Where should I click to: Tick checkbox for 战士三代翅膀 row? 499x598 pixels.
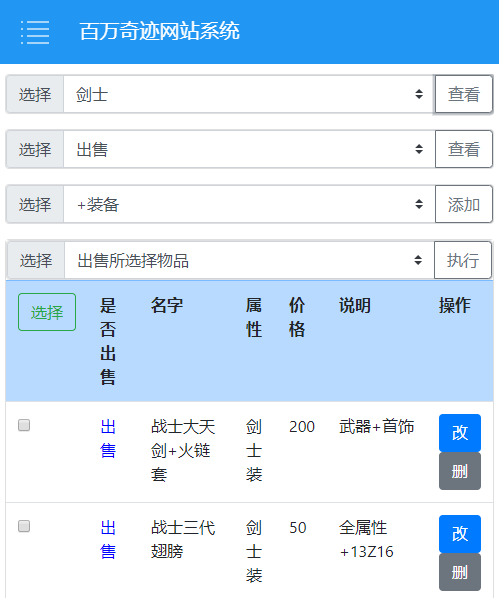pyautogui.click(x=24, y=526)
